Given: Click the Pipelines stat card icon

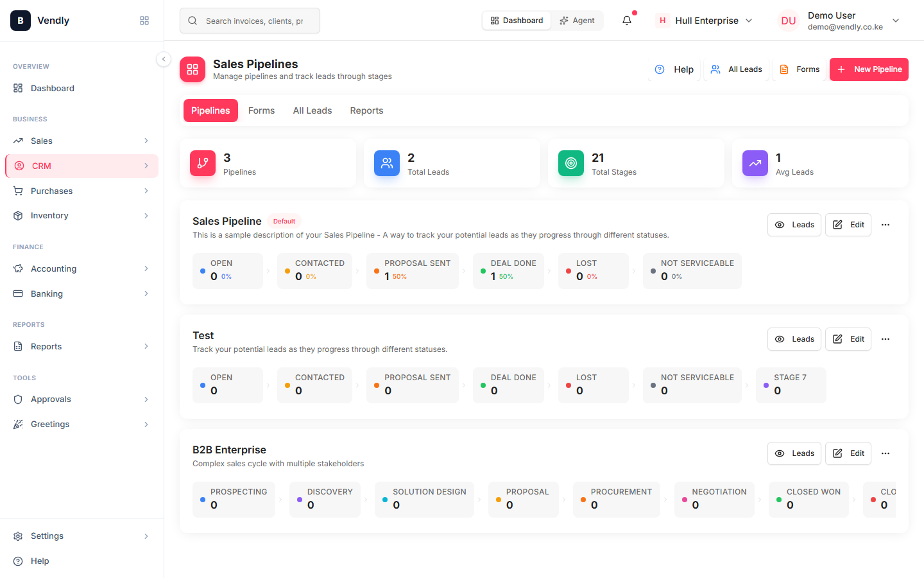Looking at the screenshot, I should (203, 163).
